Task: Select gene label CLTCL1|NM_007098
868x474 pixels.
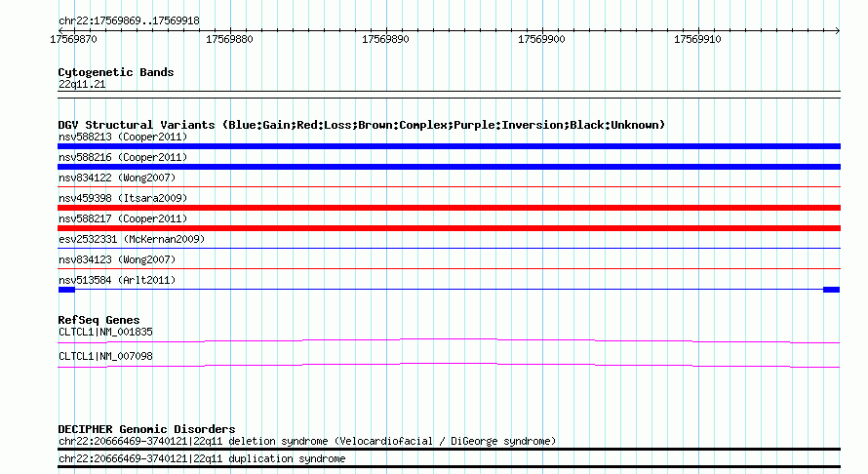Action: point(105,357)
